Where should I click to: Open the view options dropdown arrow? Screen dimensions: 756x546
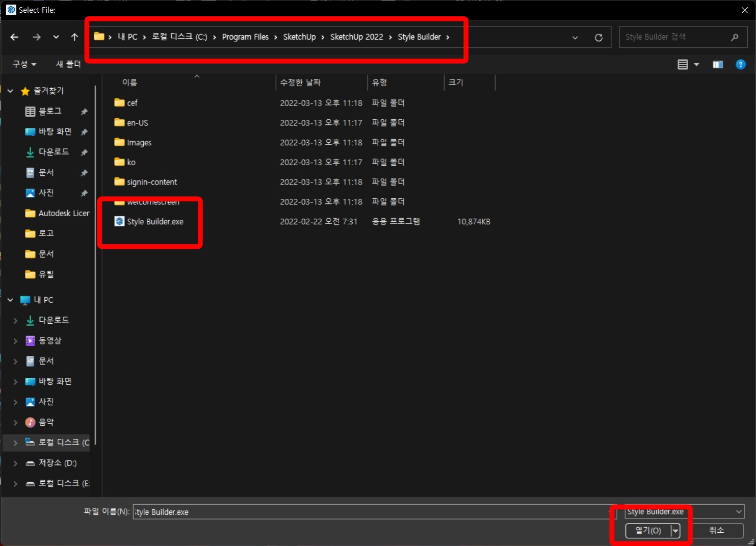point(696,64)
